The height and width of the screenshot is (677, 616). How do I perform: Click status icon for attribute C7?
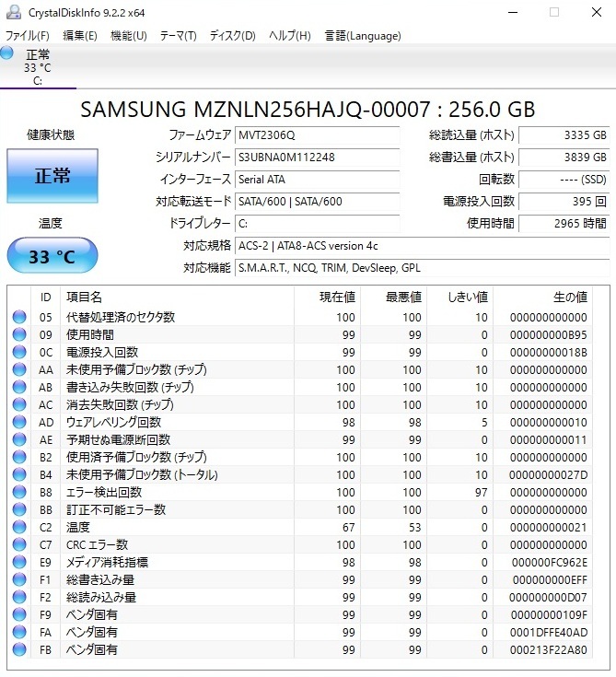coord(19,544)
